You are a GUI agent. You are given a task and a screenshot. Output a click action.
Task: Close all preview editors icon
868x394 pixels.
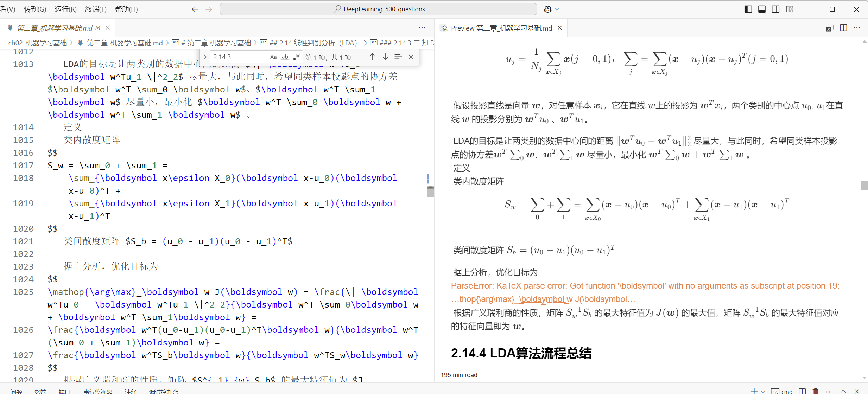click(829, 28)
